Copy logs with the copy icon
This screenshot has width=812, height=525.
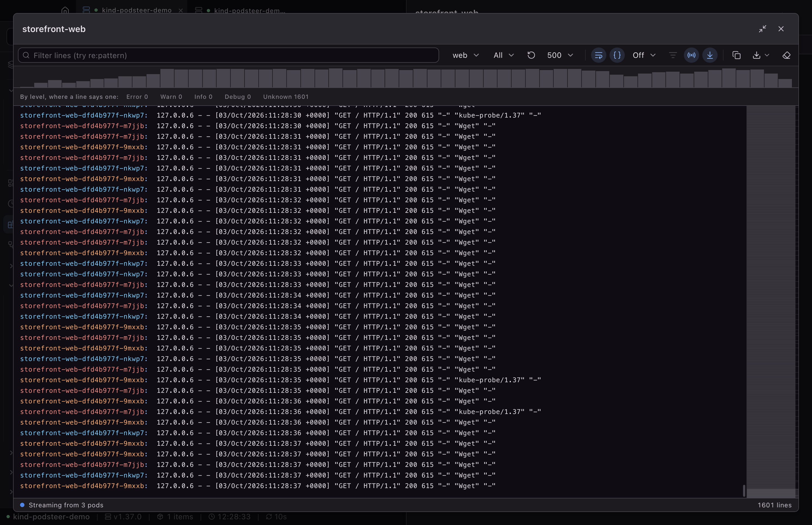[x=736, y=55]
